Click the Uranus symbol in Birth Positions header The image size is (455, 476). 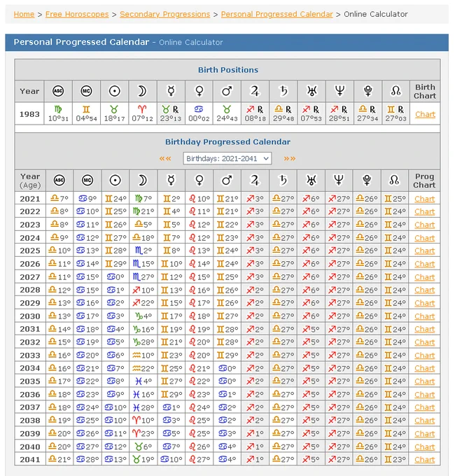click(x=311, y=91)
